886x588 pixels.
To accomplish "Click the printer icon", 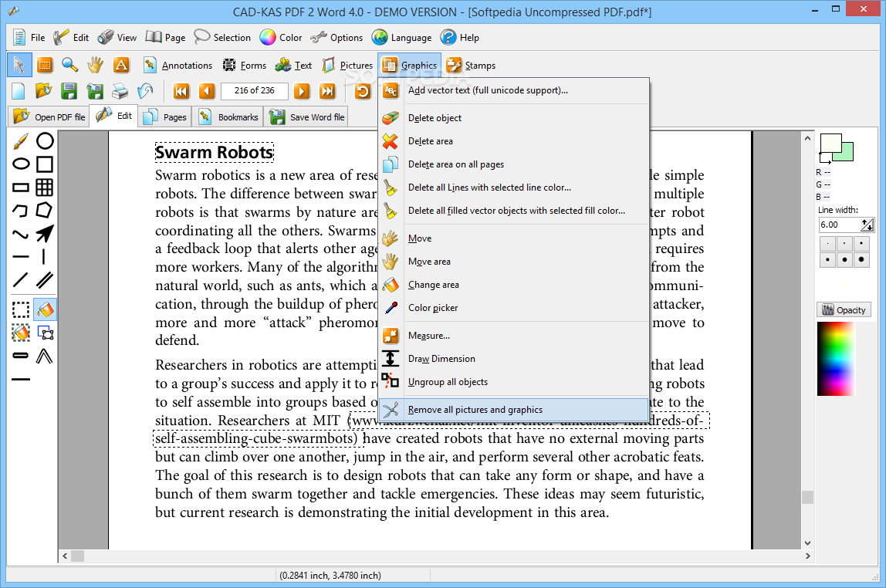I will 120,91.
